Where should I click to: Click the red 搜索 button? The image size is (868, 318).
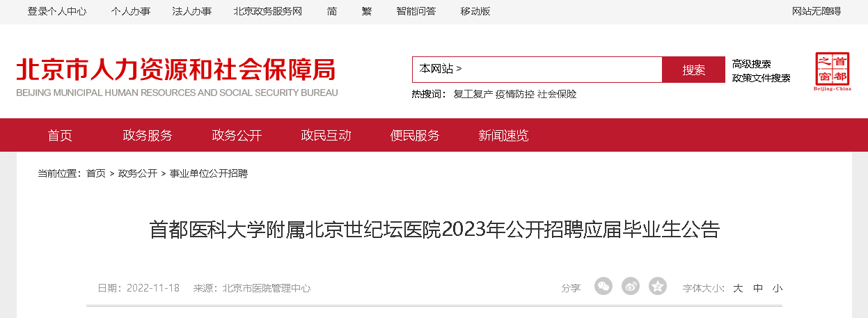click(693, 70)
